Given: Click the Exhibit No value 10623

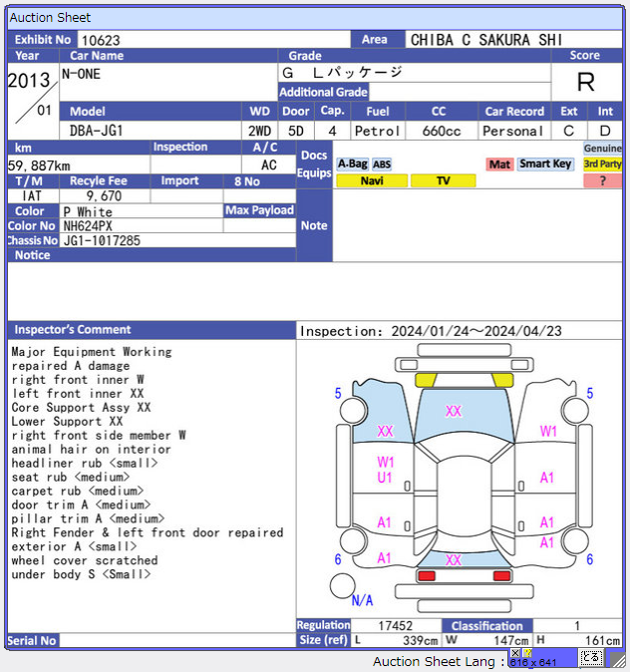Looking at the screenshot, I should point(101,40).
